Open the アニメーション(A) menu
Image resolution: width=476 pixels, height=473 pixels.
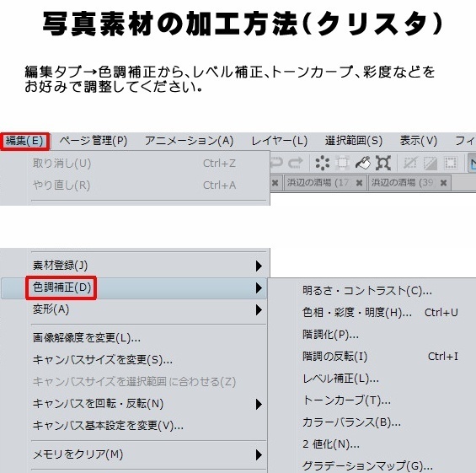coord(189,141)
